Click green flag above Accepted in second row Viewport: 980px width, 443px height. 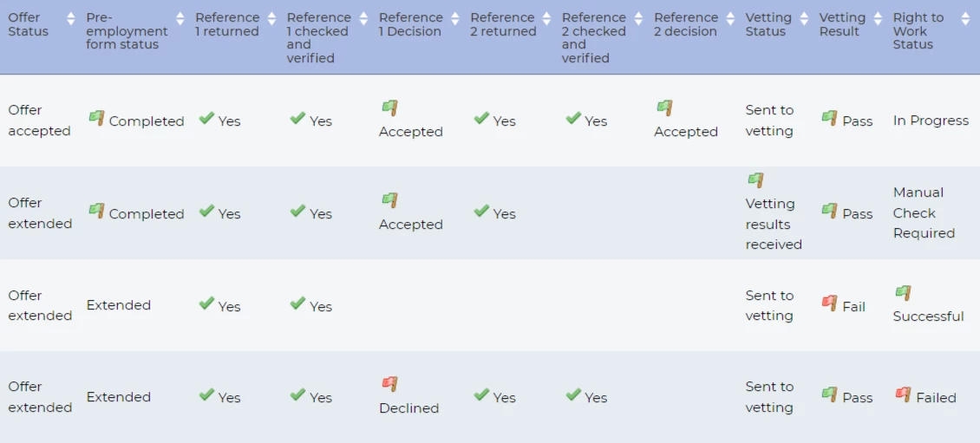pyautogui.click(x=389, y=200)
